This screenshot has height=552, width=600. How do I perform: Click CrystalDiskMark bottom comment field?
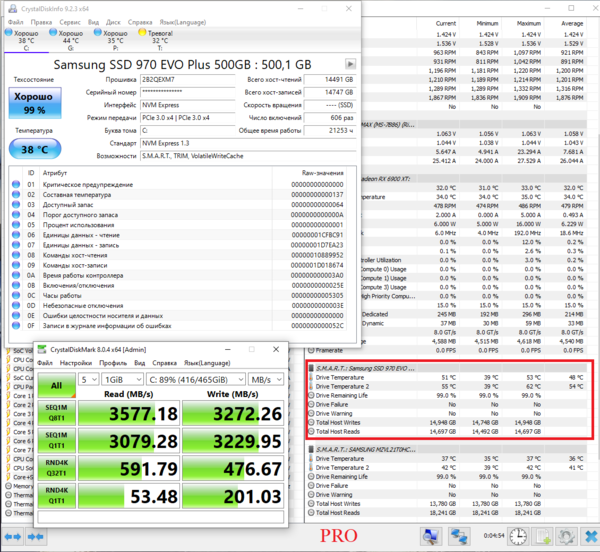(161, 517)
